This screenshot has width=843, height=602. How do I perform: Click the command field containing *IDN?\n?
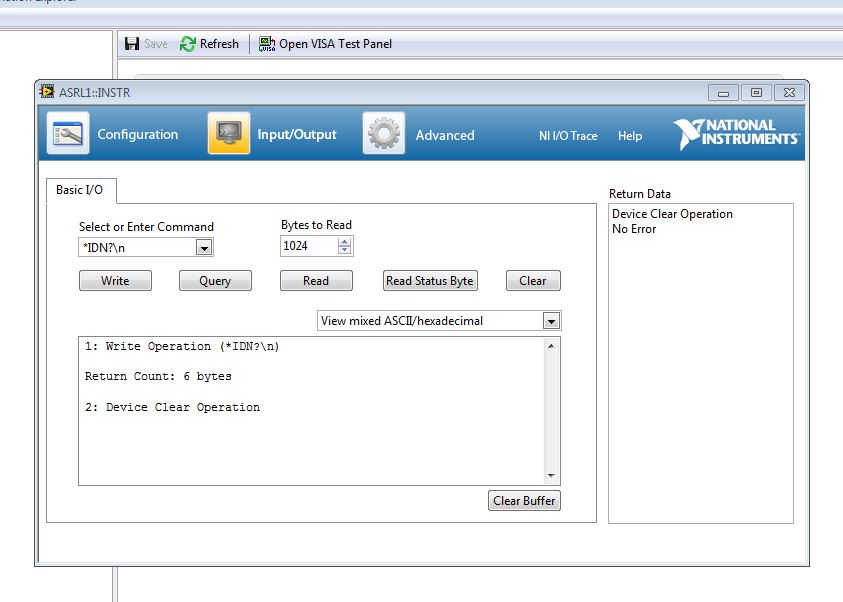coord(138,248)
